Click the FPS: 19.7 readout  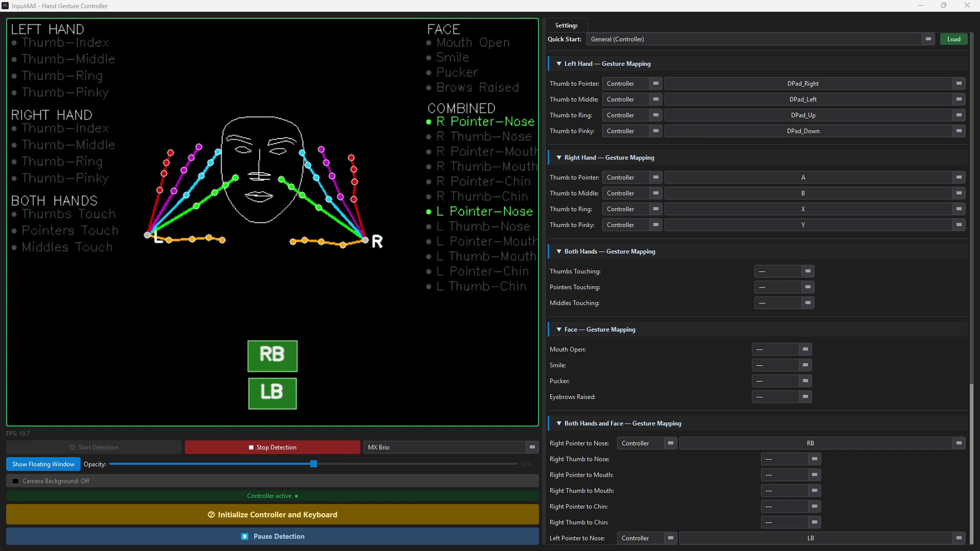[18, 434]
